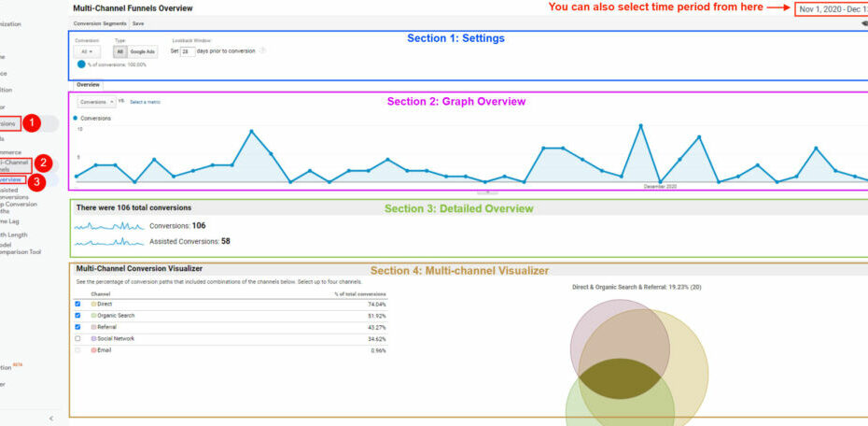Viewport: 868px width, 426px height.
Task: Click the Conversions sparkline thumbnail
Action: (109, 225)
